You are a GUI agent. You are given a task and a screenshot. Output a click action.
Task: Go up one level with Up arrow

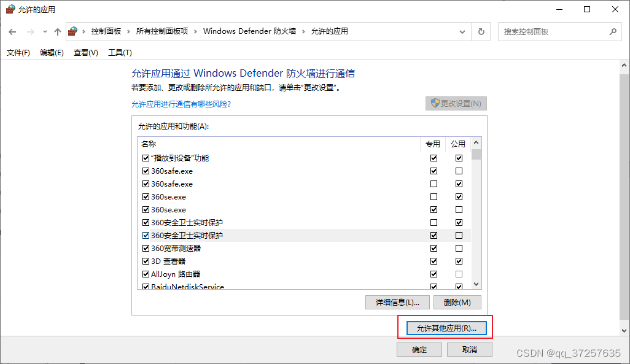(x=58, y=32)
